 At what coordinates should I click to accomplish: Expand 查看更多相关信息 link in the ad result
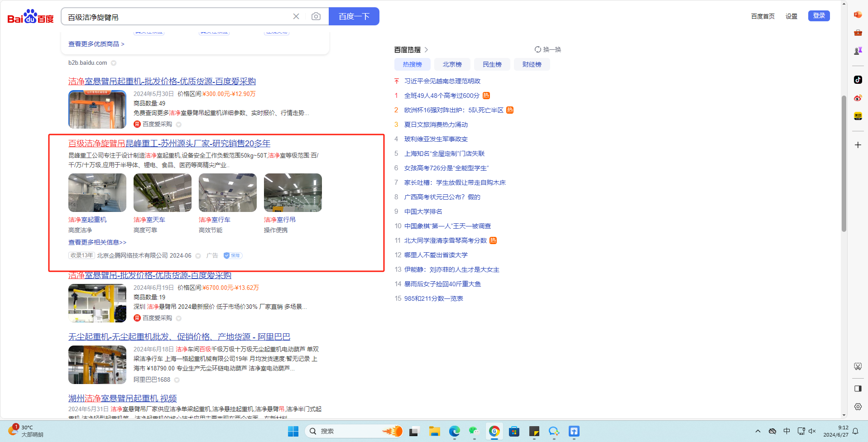coord(97,242)
